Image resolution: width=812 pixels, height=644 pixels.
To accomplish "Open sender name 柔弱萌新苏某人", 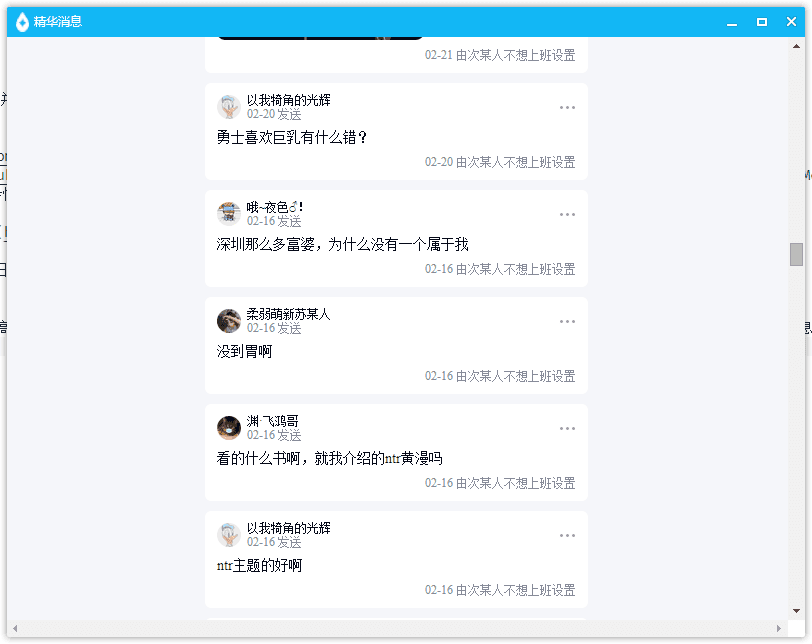I will [288, 314].
